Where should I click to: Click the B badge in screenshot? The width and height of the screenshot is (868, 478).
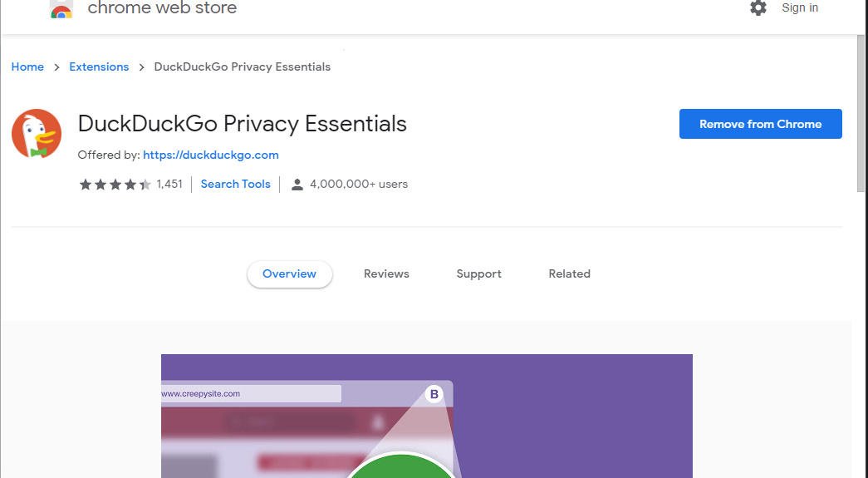click(x=434, y=394)
